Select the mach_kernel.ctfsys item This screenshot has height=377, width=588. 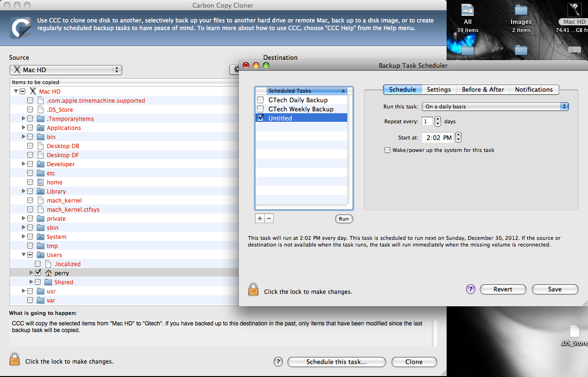coord(73,210)
